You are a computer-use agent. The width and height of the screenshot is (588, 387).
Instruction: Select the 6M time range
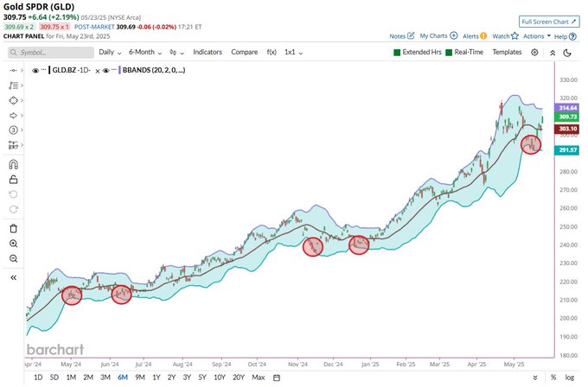tap(123, 377)
